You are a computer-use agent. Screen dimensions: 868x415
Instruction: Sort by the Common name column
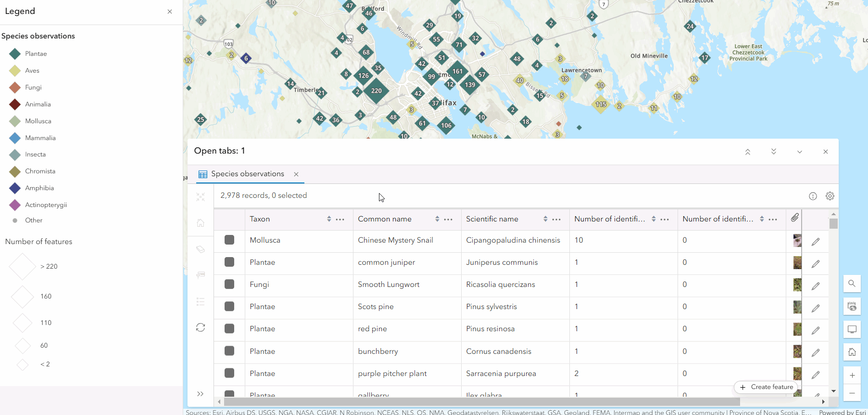coord(437,219)
